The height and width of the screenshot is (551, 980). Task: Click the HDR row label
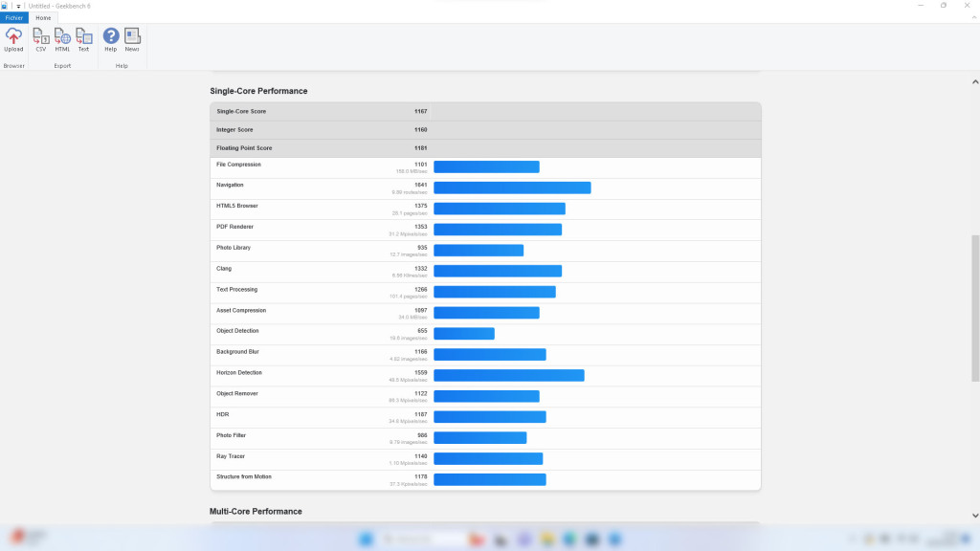point(222,415)
